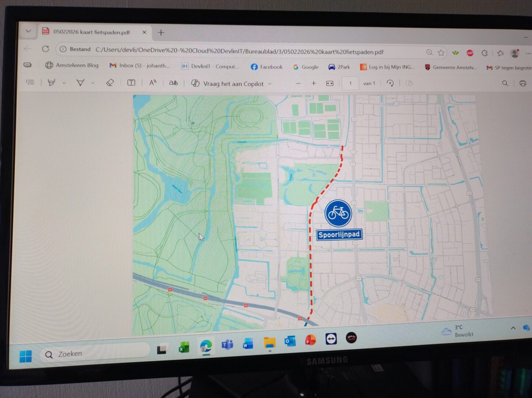Click the Translate icon in PDF toolbar

(x=173, y=83)
